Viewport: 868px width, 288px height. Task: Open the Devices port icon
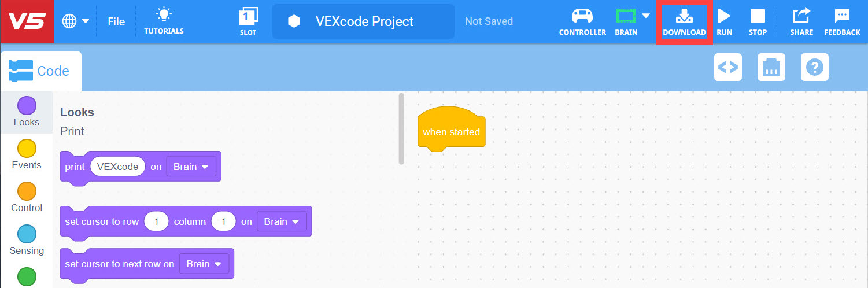[771, 67]
